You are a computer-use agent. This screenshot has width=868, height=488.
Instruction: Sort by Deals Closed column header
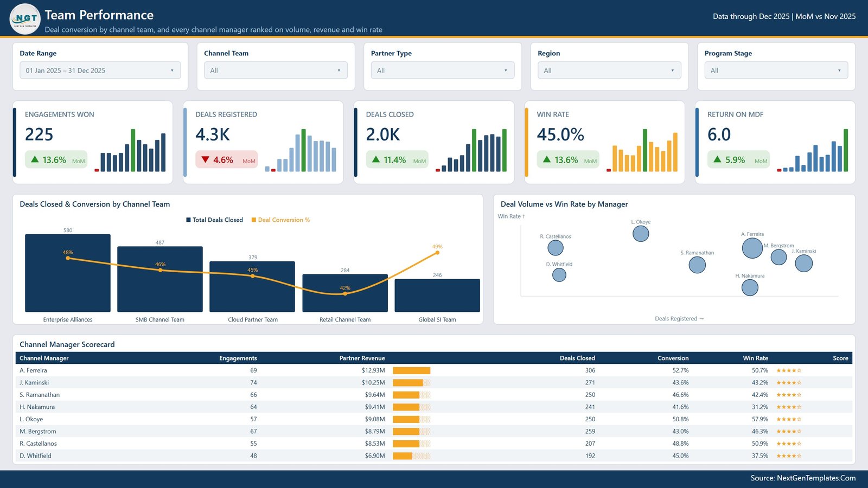click(x=577, y=358)
